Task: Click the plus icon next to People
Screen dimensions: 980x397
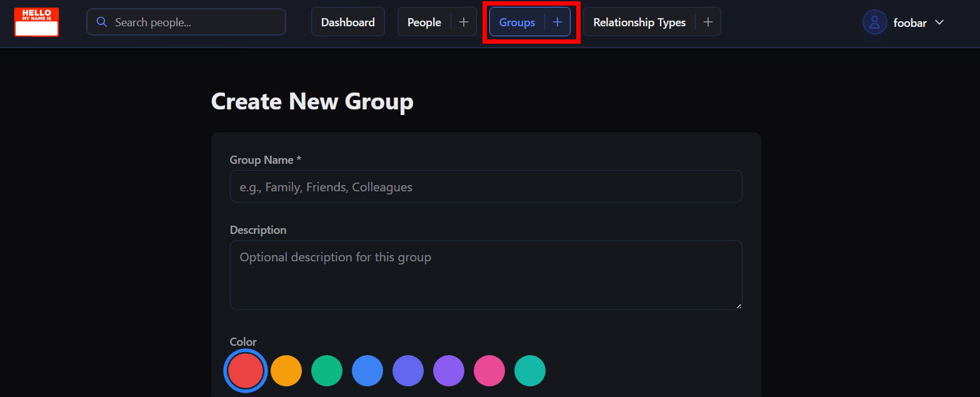Action: pyautogui.click(x=464, y=22)
